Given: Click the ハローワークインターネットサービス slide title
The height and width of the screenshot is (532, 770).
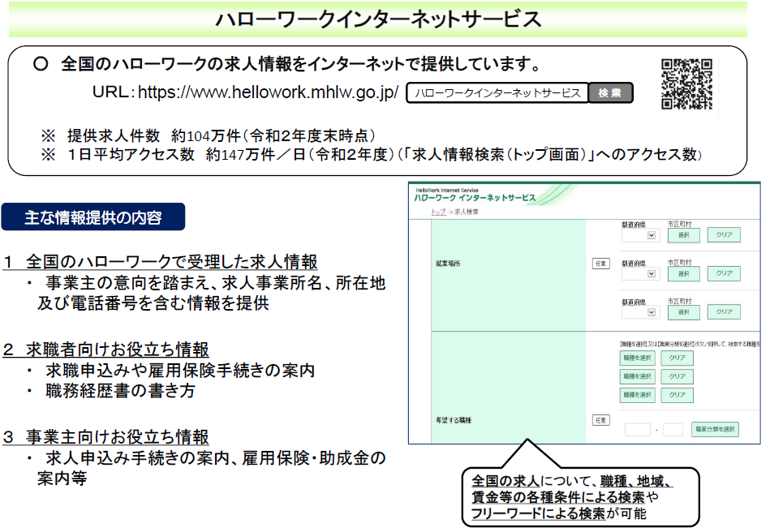Looking at the screenshot, I should pos(378,19).
